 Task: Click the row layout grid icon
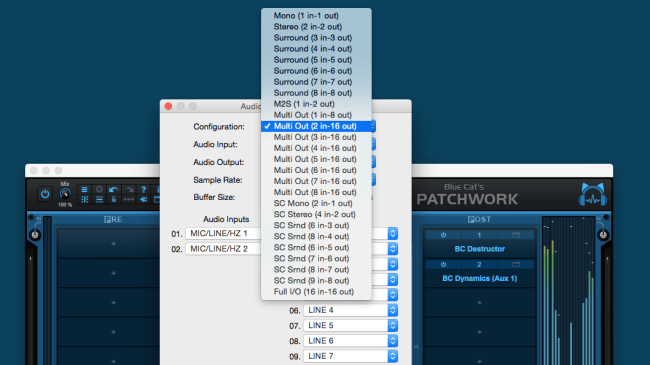99,200
